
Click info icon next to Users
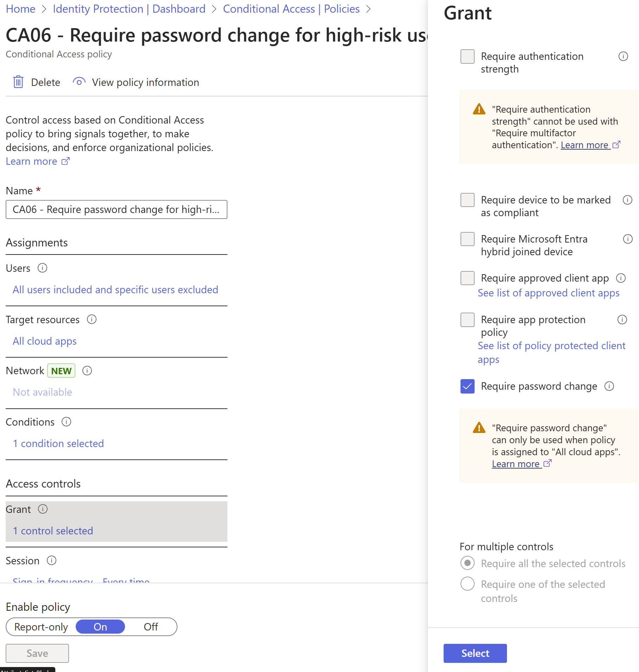(x=43, y=268)
